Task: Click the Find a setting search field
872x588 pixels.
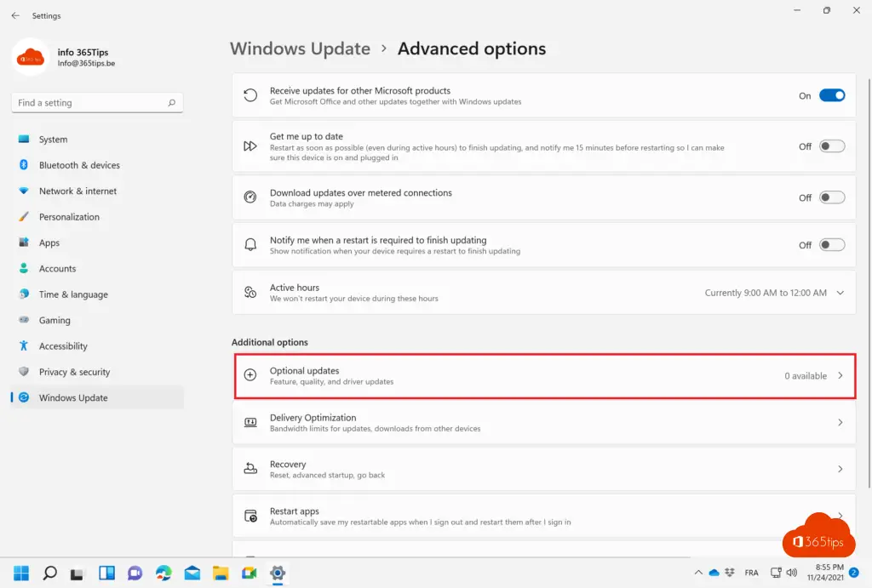Action: pos(89,103)
